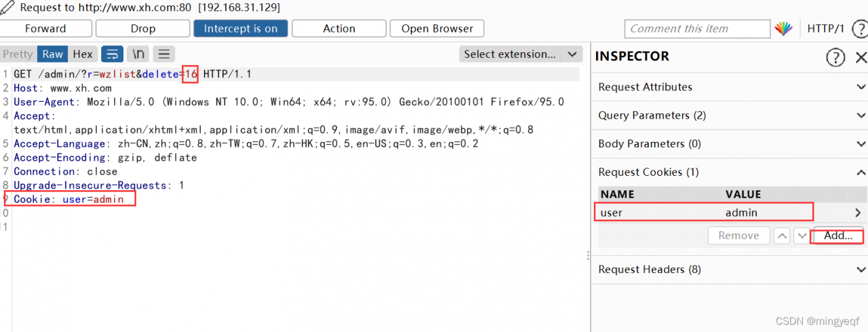Toggle the word wrap editor icon
The image size is (868, 332).
(113, 54)
